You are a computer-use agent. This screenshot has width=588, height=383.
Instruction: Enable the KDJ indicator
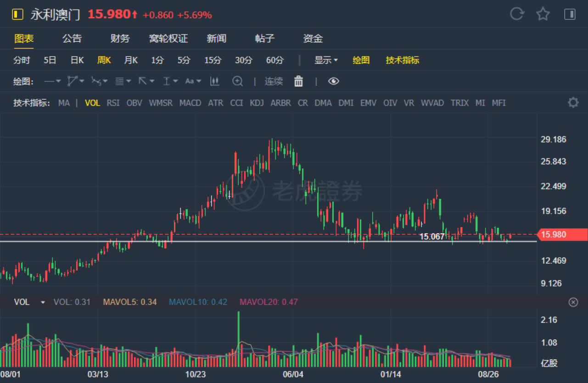(x=257, y=103)
